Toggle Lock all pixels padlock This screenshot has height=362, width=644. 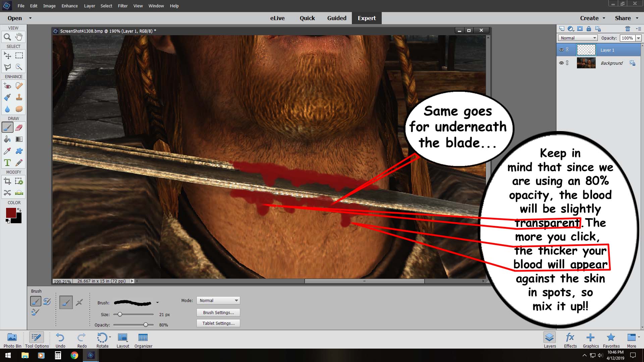[x=589, y=29]
